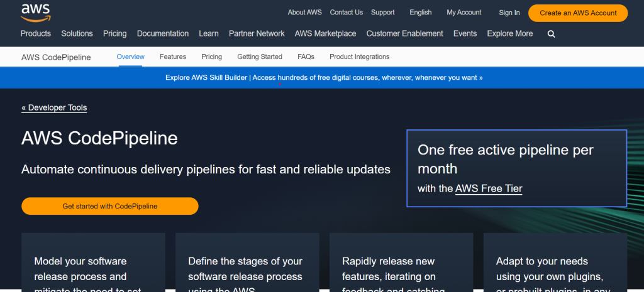Switch to the Features tab
This screenshot has height=292, width=644.
(x=173, y=57)
